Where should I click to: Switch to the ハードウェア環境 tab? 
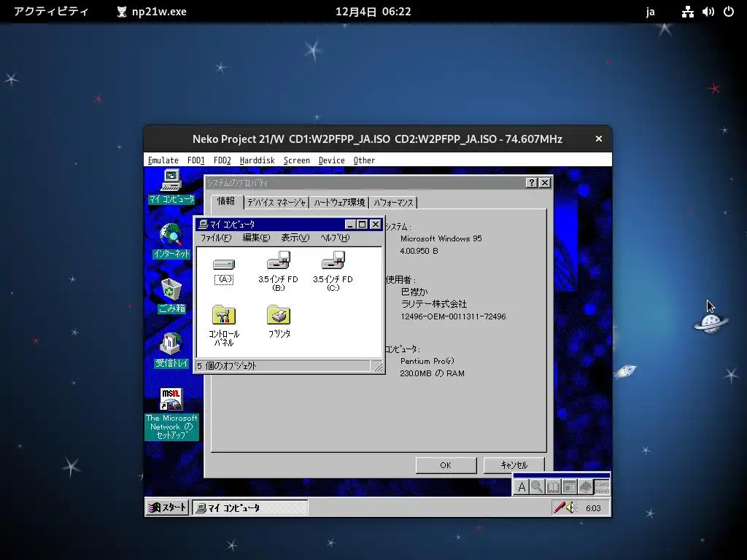pyautogui.click(x=339, y=203)
